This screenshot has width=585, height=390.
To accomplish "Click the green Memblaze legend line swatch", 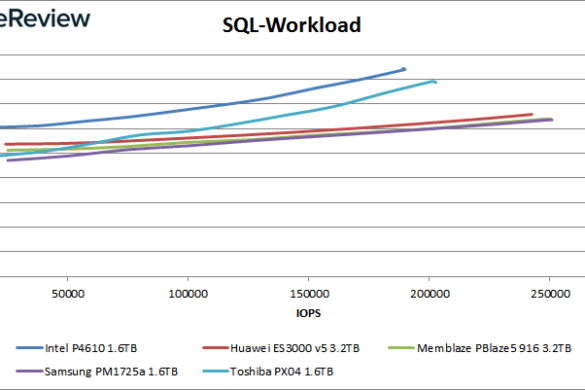I will pos(401,348).
